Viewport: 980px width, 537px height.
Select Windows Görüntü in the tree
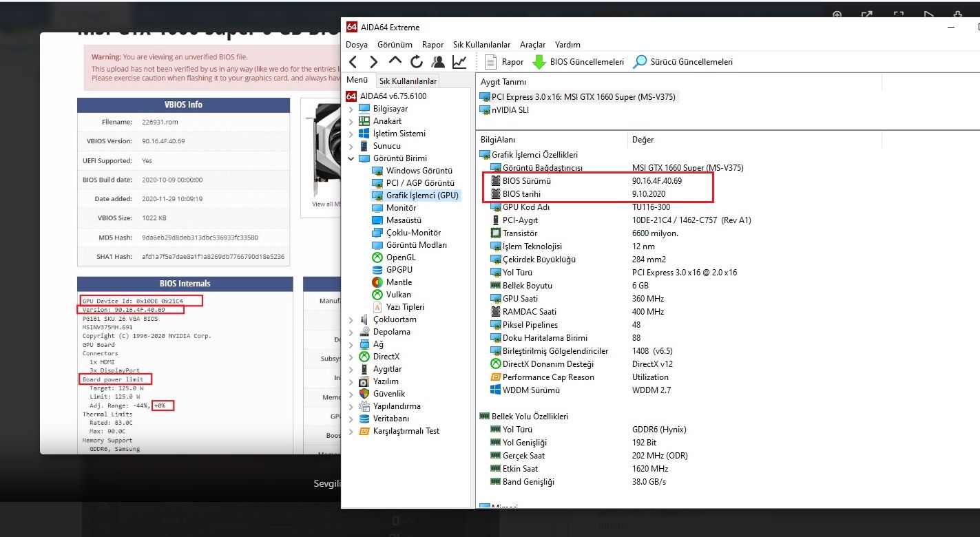(x=412, y=171)
